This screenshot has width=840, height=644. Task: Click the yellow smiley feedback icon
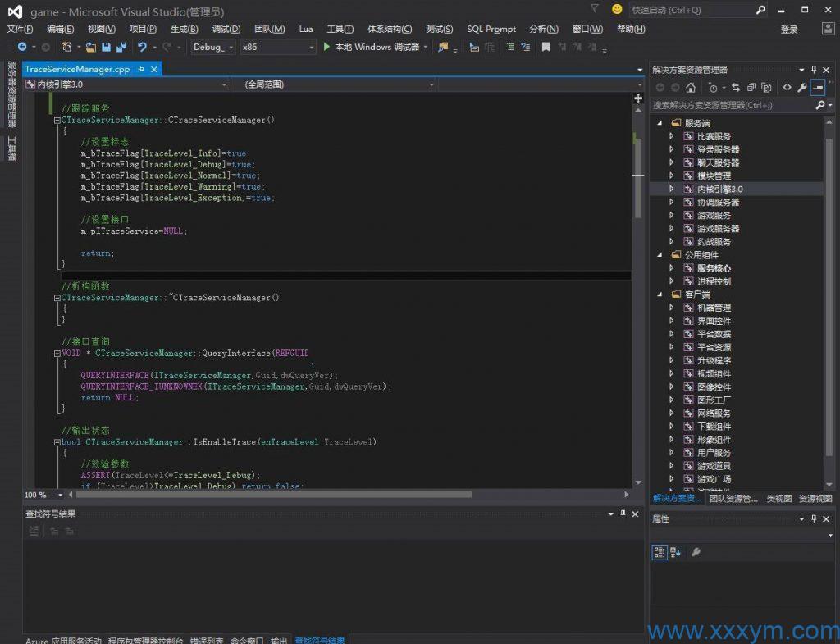click(617, 10)
